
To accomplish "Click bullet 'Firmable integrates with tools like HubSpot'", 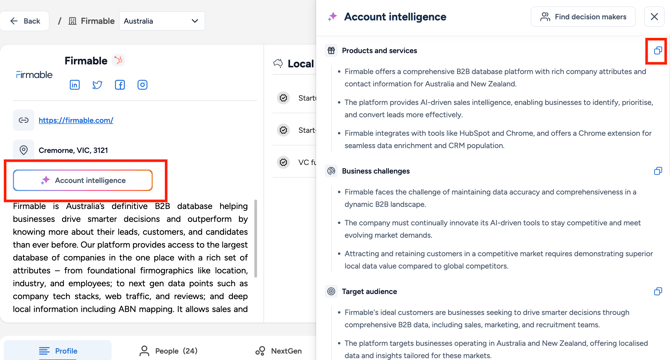I will pyautogui.click(x=498, y=139).
